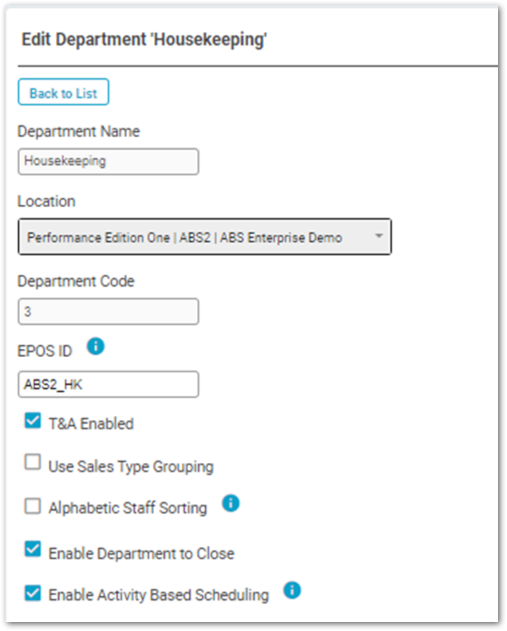Screen dimensions: 507x631
Task: Untick the Enable Department to Close checkbox
Action: [x=33, y=549]
